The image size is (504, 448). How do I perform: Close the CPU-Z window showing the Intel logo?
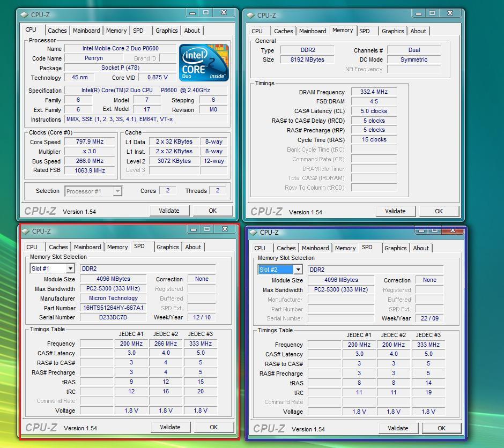pyautogui.click(x=224, y=12)
